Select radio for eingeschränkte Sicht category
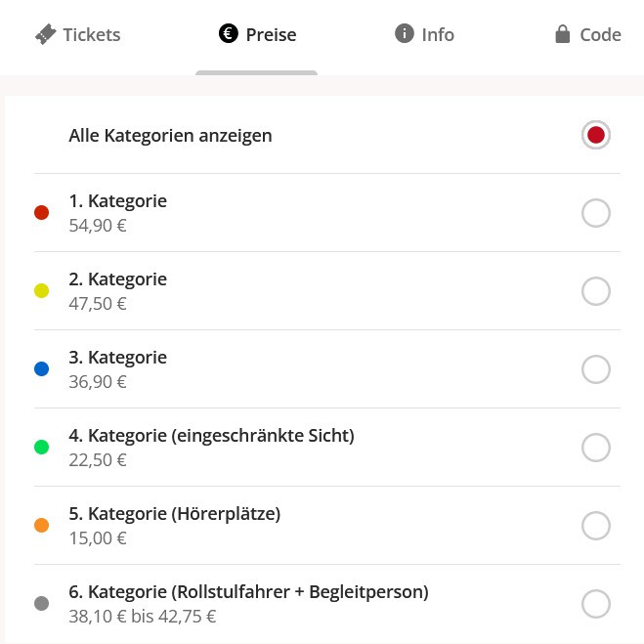 click(596, 448)
